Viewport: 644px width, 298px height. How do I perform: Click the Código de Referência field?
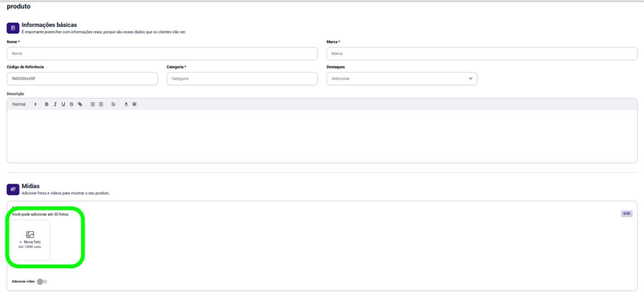click(82, 78)
